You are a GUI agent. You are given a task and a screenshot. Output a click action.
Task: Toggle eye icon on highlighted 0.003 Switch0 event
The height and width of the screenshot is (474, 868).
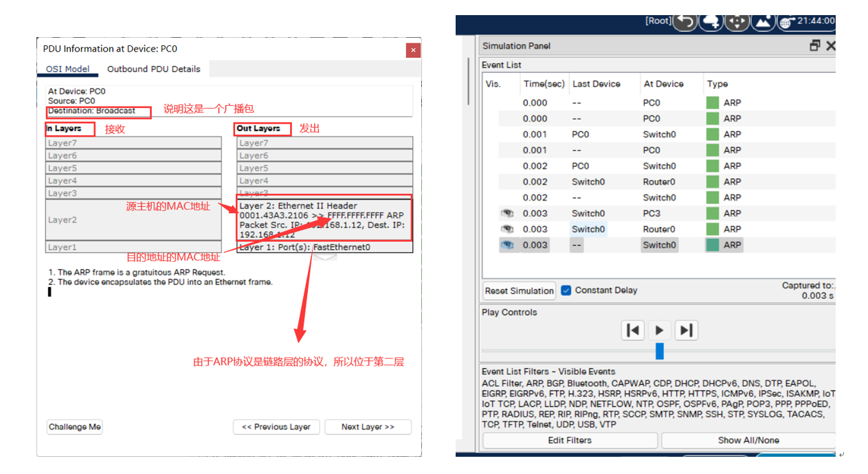tap(507, 245)
